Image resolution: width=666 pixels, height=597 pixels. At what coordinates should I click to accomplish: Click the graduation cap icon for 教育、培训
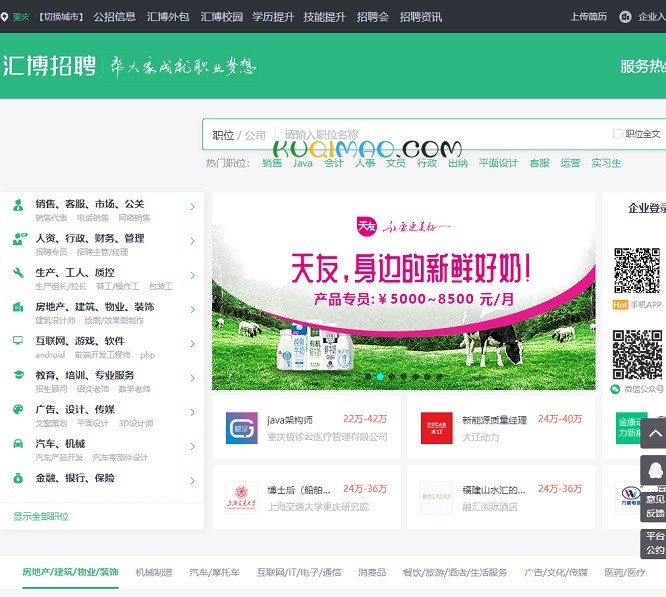point(18,375)
